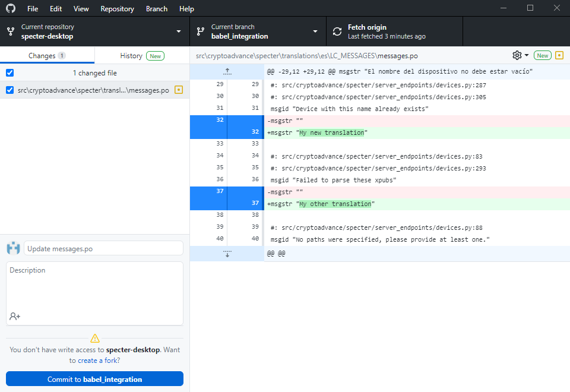Click the bottom '@@ @@' hunk marker
570x392 pixels.
276,254
